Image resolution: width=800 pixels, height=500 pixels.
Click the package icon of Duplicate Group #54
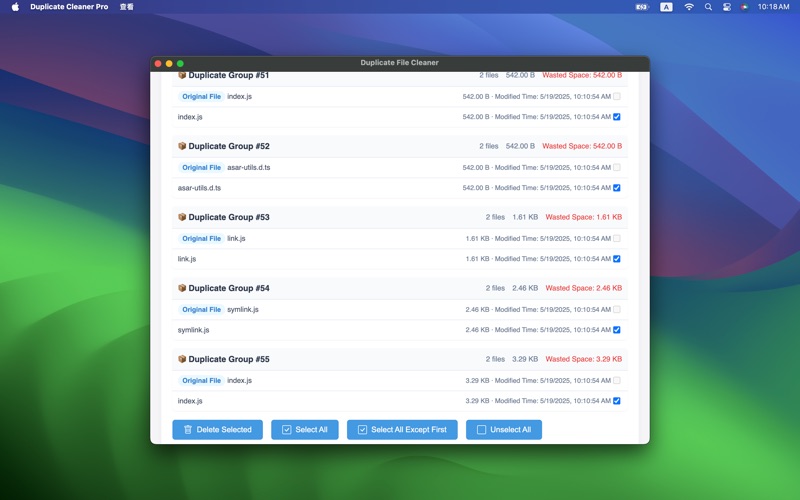click(182, 288)
